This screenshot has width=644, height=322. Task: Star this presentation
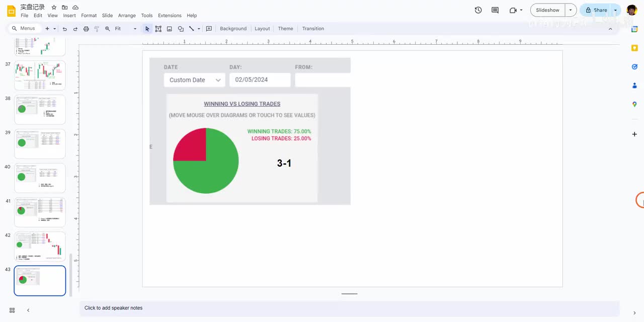54,8
